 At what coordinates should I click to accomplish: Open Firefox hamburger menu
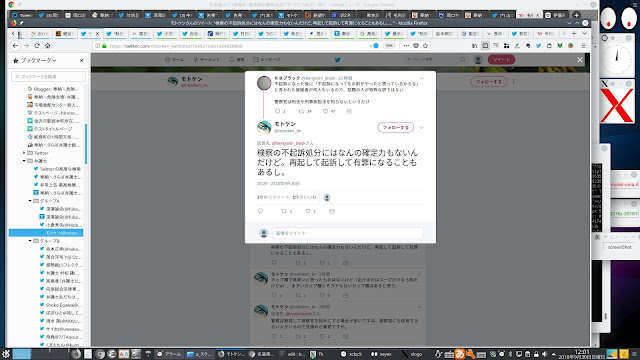(584, 46)
